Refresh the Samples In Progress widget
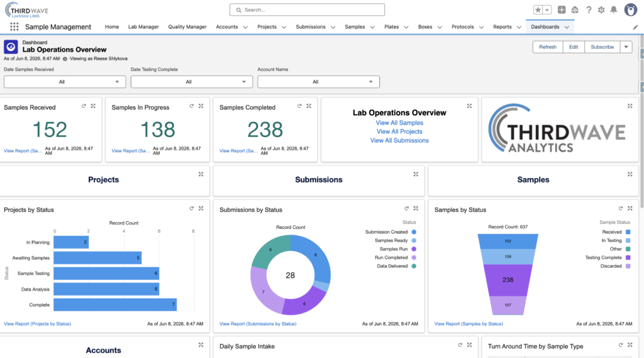Viewport: 644px width, 358px height. [x=191, y=106]
